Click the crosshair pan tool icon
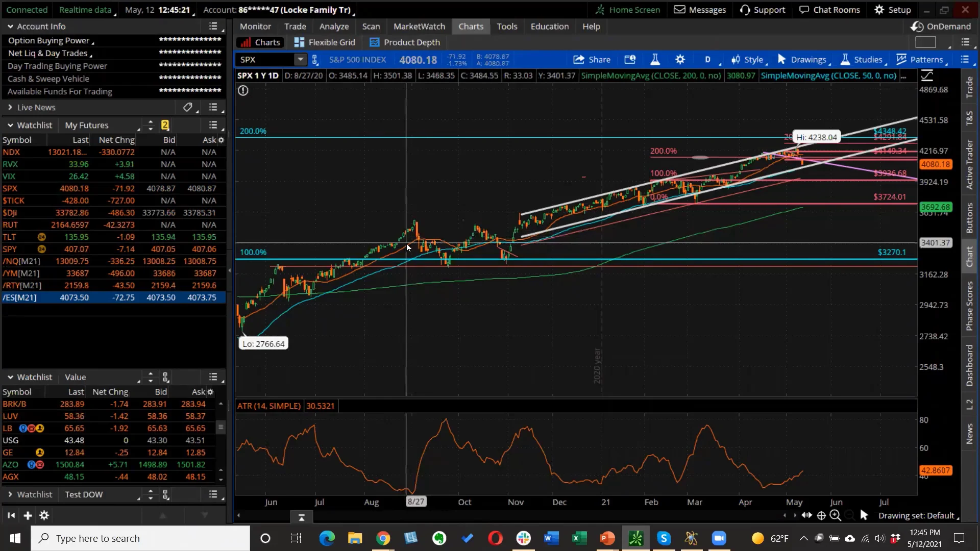980x551 pixels. coord(821,516)
